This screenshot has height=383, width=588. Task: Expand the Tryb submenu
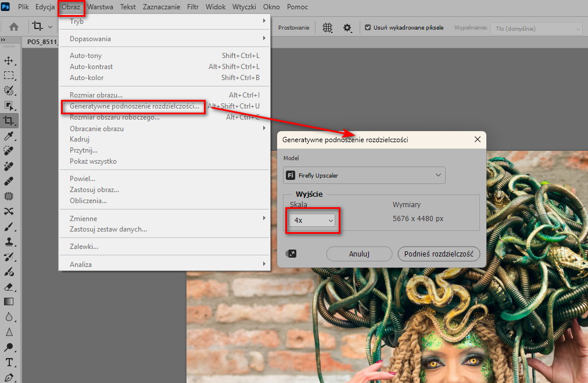(x=164, y=21)
